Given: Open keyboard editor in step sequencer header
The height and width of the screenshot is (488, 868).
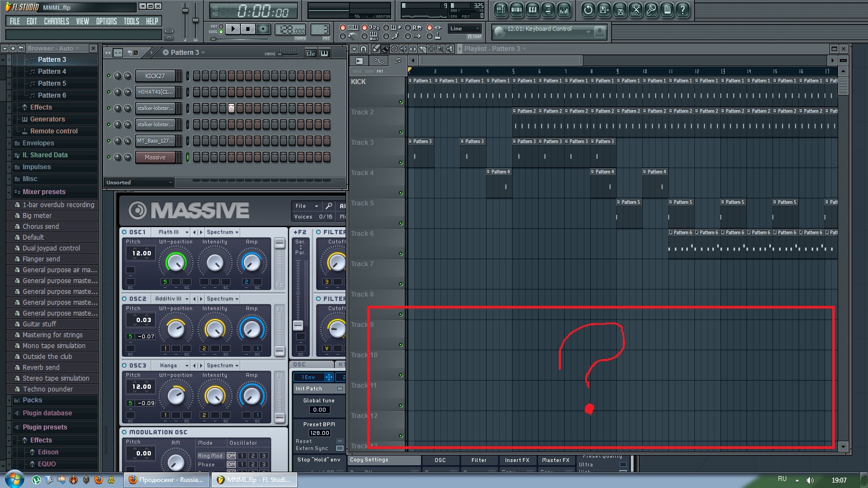Looking at the screenshot, I should pyautogui.click(x=324, y=53).
